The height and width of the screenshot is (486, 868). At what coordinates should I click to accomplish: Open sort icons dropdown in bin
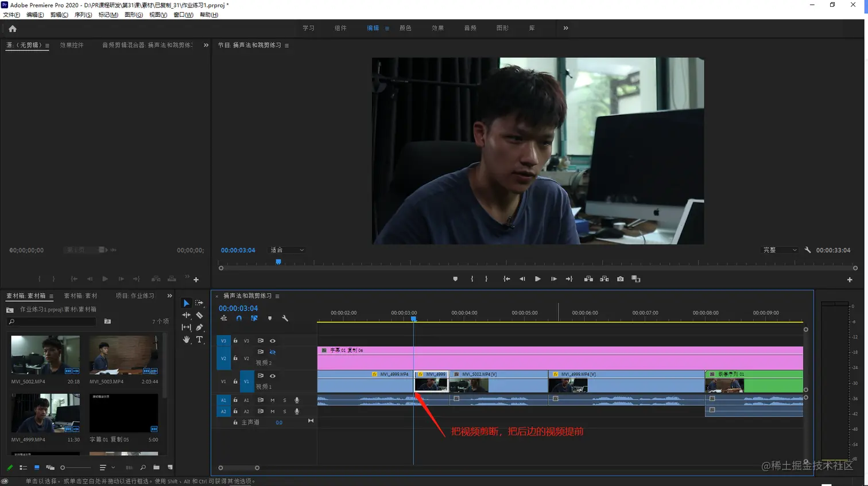107,468
